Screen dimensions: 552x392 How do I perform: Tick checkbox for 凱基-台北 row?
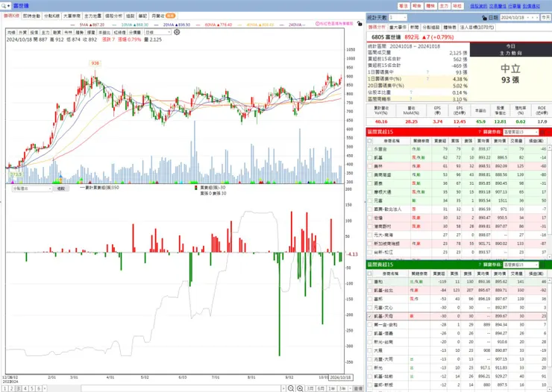click(370, 291)
